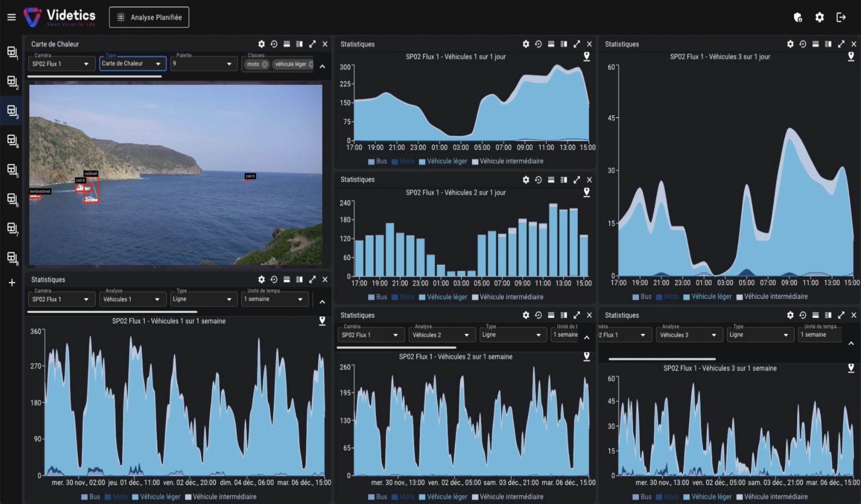This screenshot has height=504, width=861.
Task: Close the Carte de Chaleur panel
Action: 325,44
